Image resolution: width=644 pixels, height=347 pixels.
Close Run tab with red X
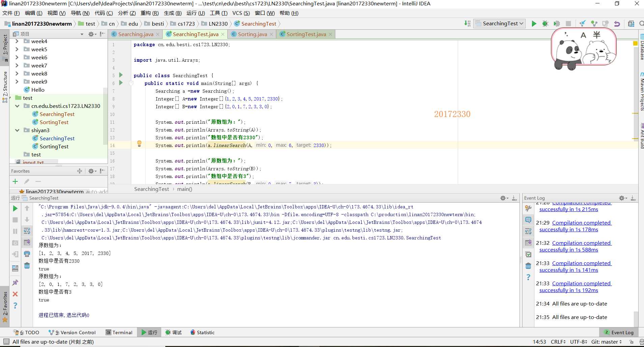pyautogui.click(x=15, y=294)
